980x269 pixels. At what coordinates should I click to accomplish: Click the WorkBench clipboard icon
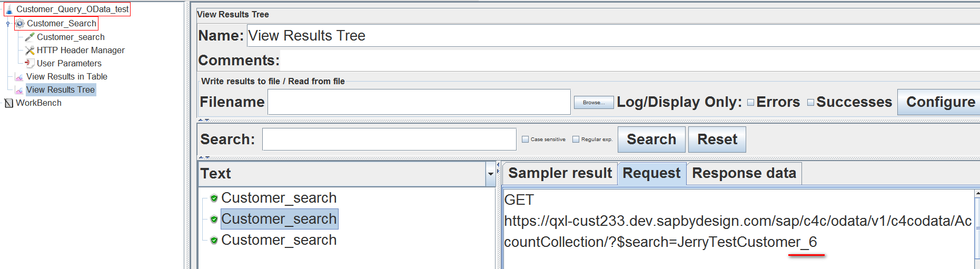pyautogui.click(x=9, y=103)
